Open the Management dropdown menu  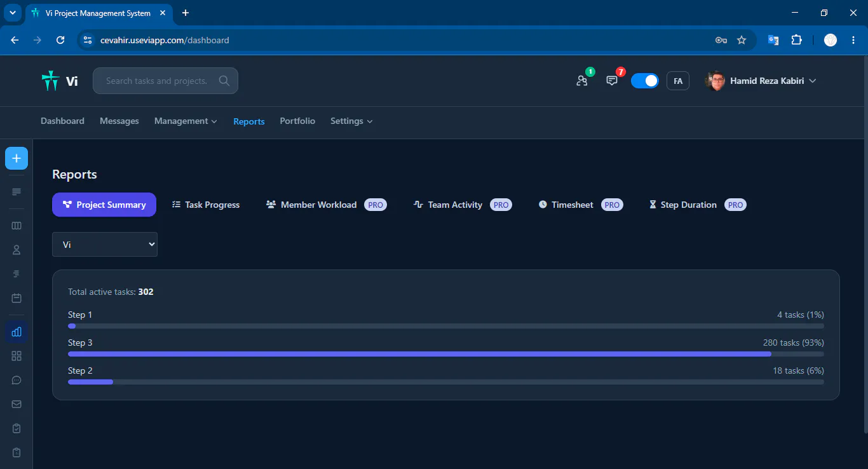point(186,121)
